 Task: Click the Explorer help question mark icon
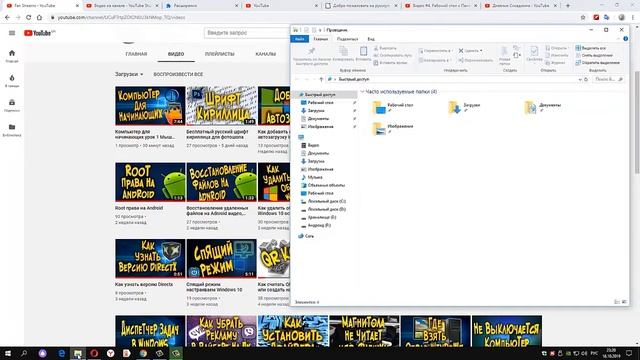(626, 39)
